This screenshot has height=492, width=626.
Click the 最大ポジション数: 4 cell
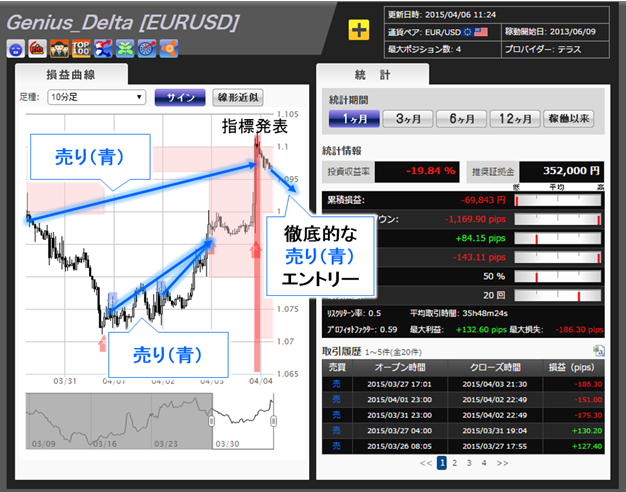point(442,50)
